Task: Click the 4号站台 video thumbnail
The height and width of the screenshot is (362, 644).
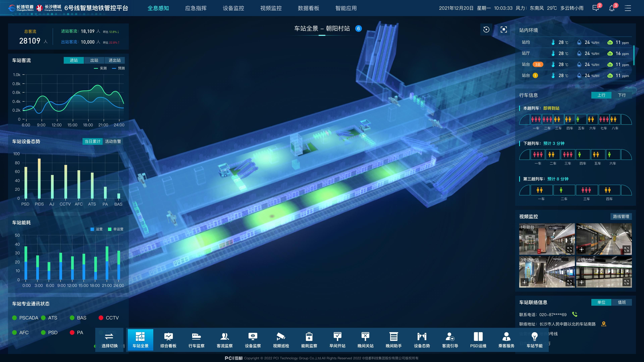Action: pyautogui.click(x=604, y=271)
